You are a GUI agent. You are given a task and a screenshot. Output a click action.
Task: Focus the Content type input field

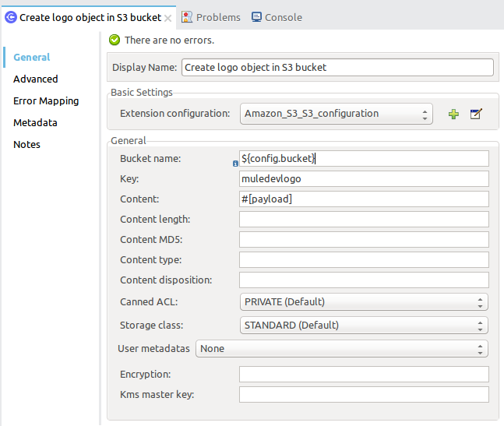tap(364, 260)
